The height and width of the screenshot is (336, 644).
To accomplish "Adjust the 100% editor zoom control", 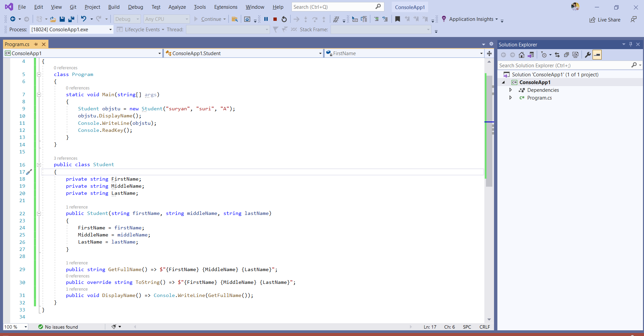I will coord(15,327).
